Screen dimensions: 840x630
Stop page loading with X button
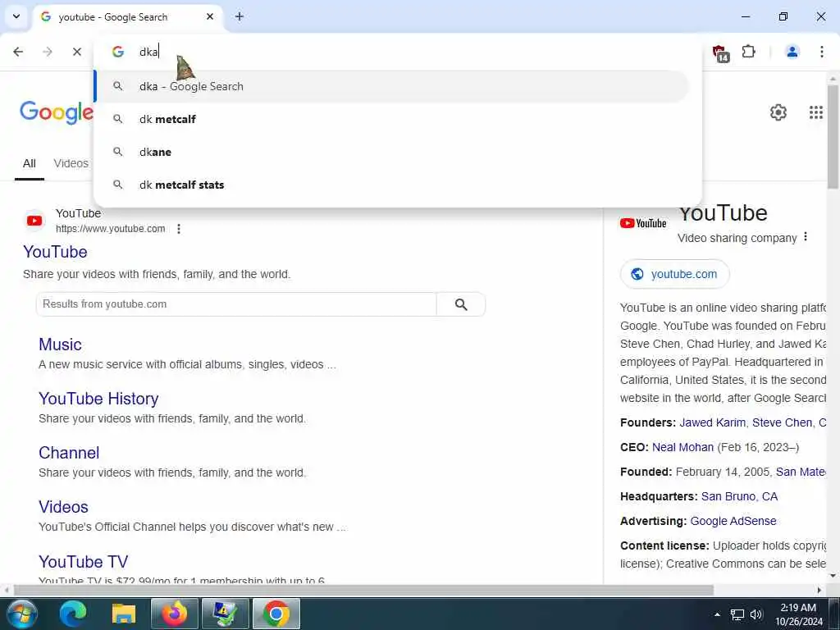(77, 52)
